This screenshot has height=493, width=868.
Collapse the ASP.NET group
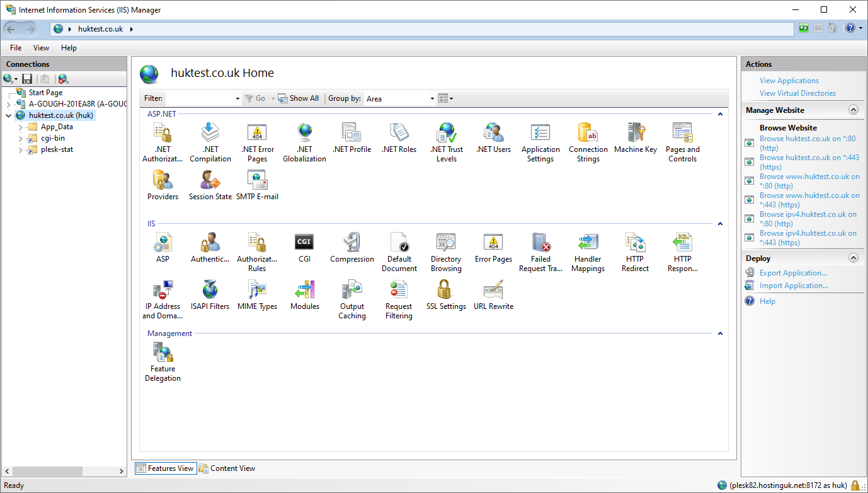point(720,114)
